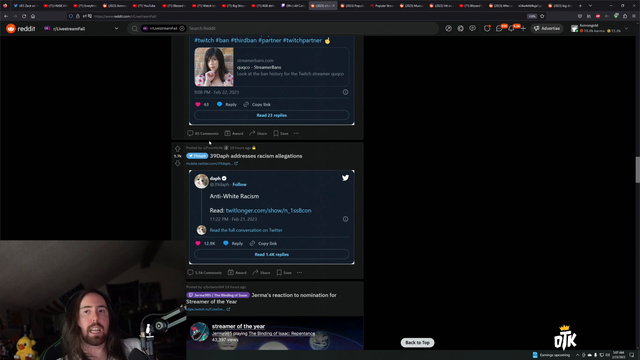This screenshot has height=360, width=640.
Task: Open the twitlonger.com/show/n_1ss8con link
Action: click(x=269, y=211)
